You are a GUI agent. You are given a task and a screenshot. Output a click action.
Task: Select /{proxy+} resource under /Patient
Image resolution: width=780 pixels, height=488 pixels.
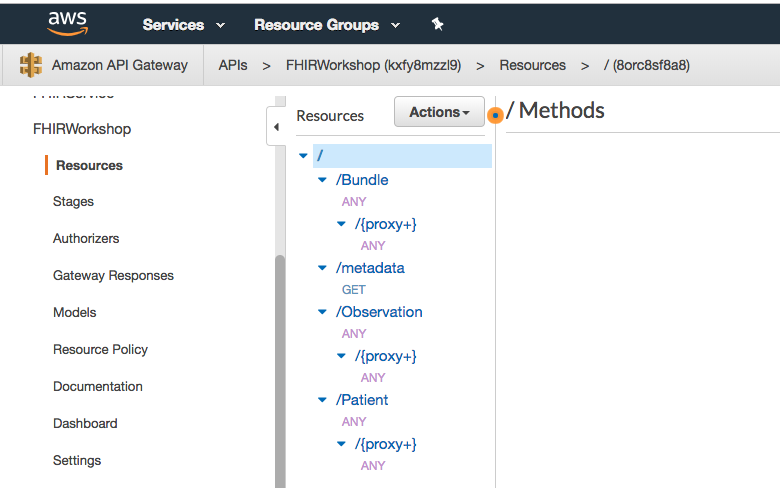(386, 444)
